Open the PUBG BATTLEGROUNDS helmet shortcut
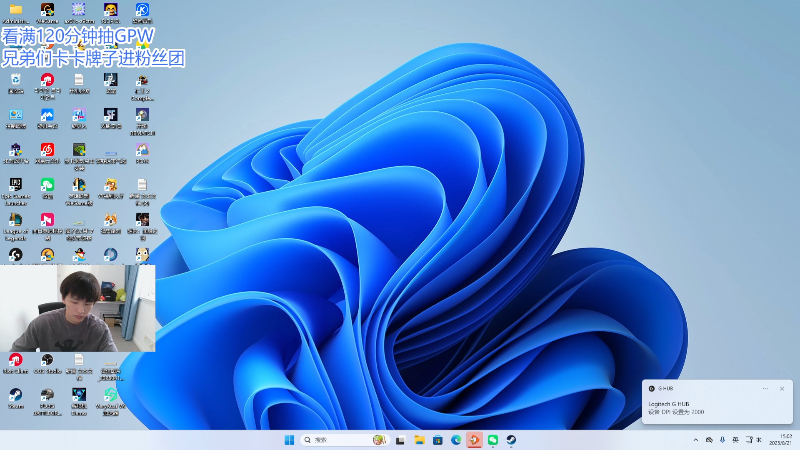Image resolution: width=800 pixels, height=450 pixels. click(47, 402)
